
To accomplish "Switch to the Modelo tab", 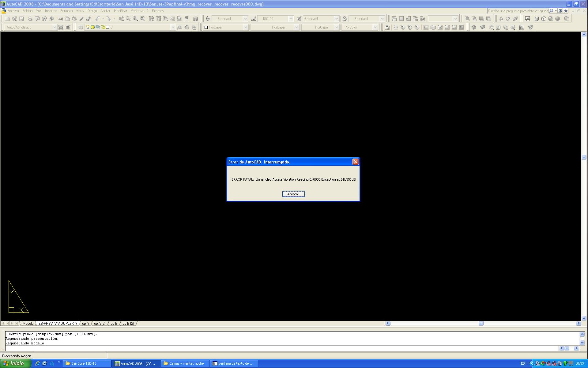I will (28, 324).
